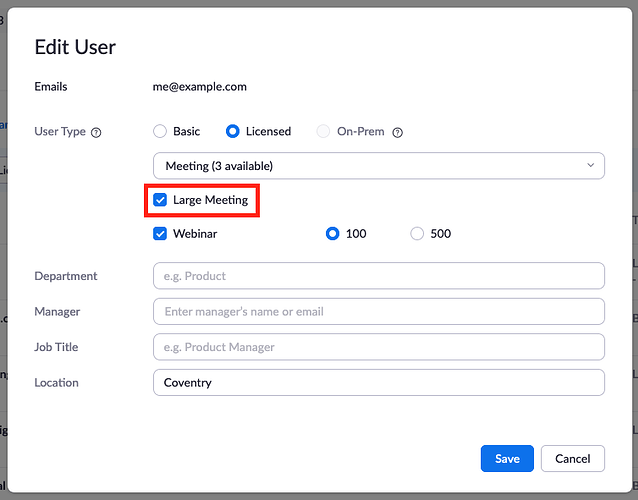Screen dimensions: 638x500
Task: Select the On-Prem user type radio
Action: (323, 131)
